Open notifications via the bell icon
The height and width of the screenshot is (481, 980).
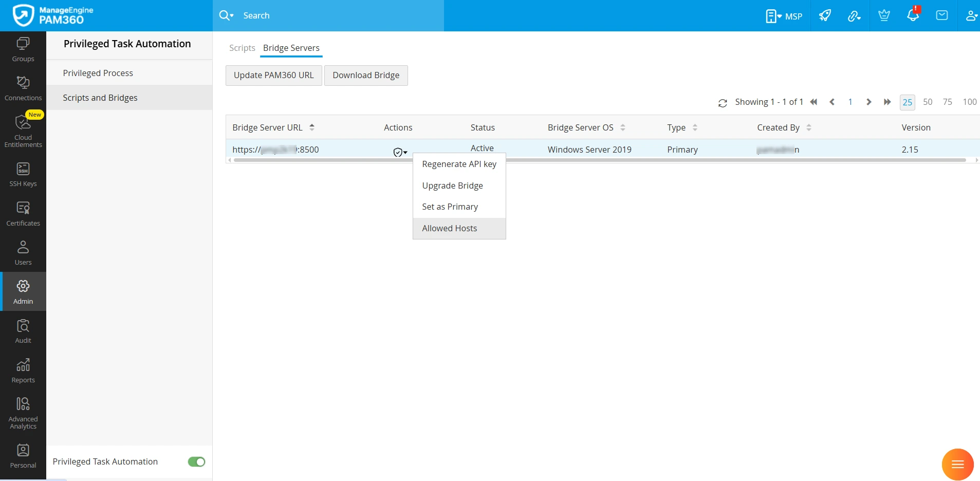(x=912, y=15)
